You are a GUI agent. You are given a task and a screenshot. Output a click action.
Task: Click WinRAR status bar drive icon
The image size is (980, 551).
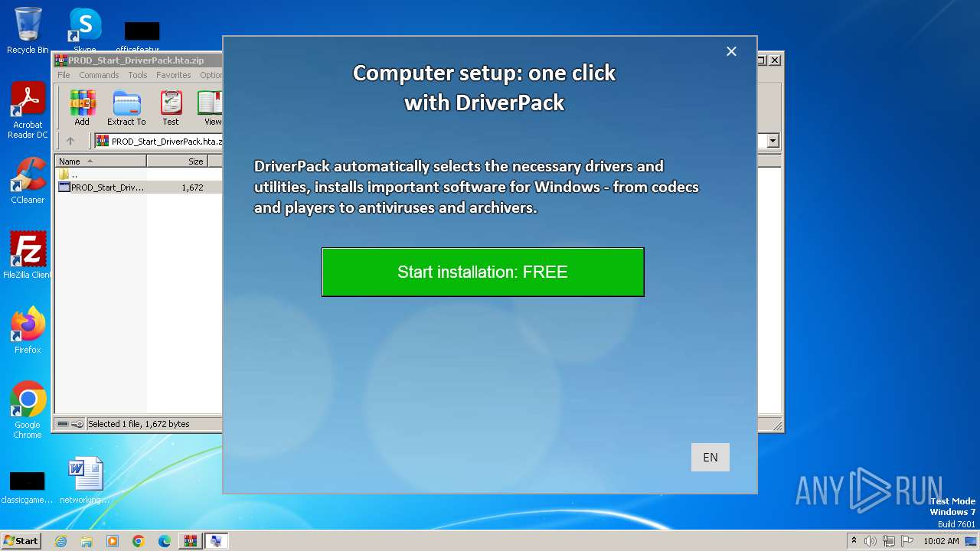(64, 424)
